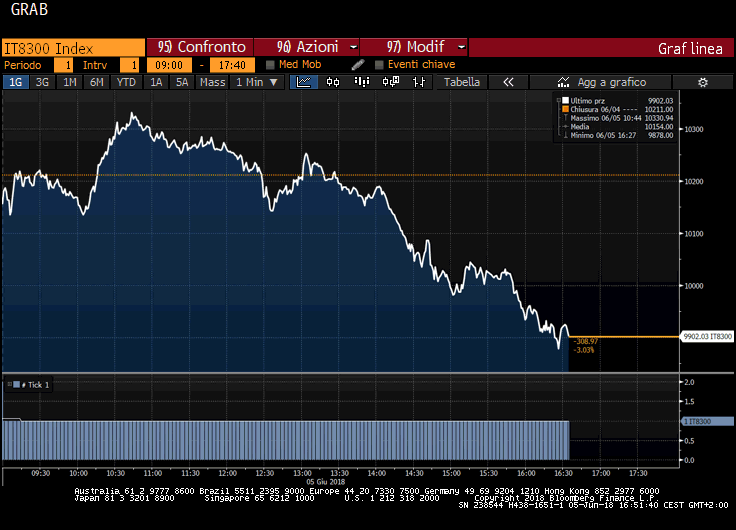
Task: Open the 97) Modif menu
Action: (414, 47)
